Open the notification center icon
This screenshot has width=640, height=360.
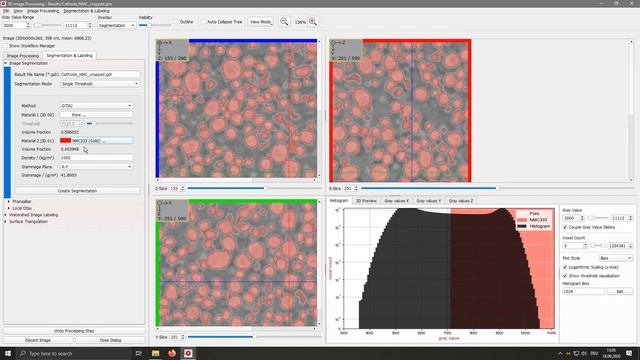tap(629, 353)
